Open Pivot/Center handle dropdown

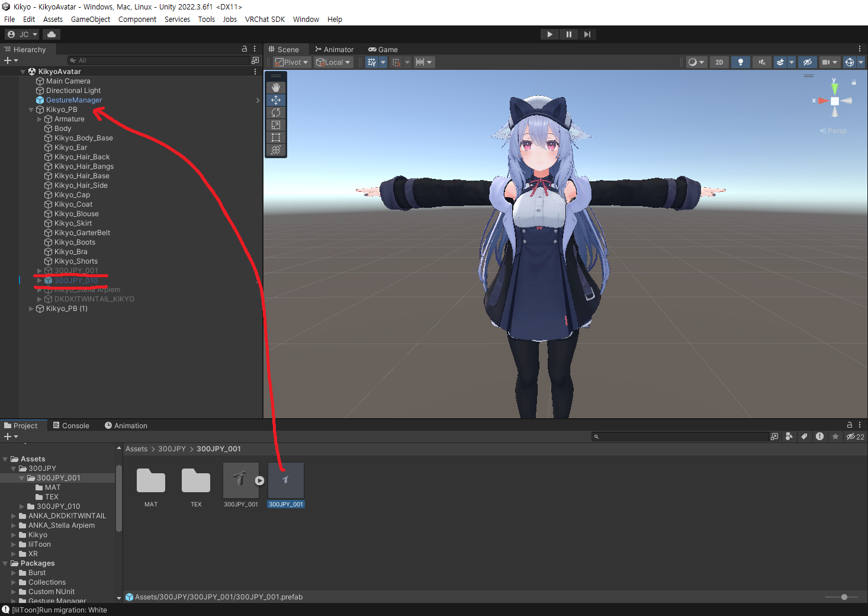click(292, 62)
